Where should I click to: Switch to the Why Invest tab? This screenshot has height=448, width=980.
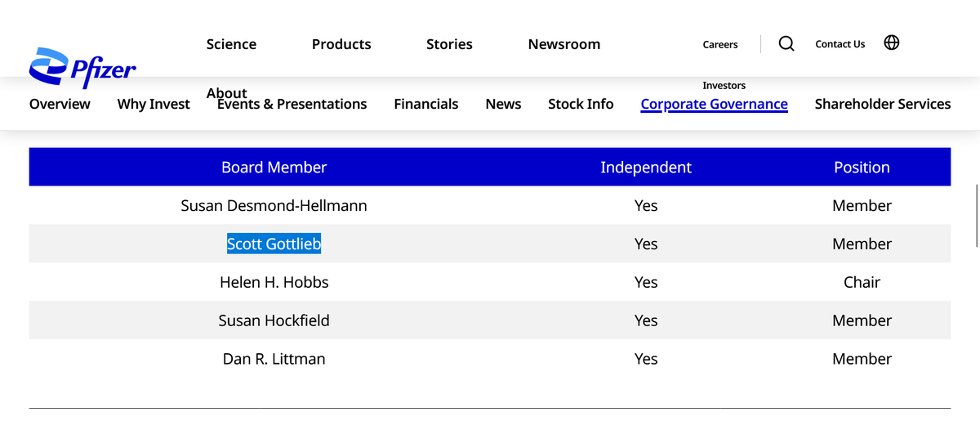tap(154, 104)
